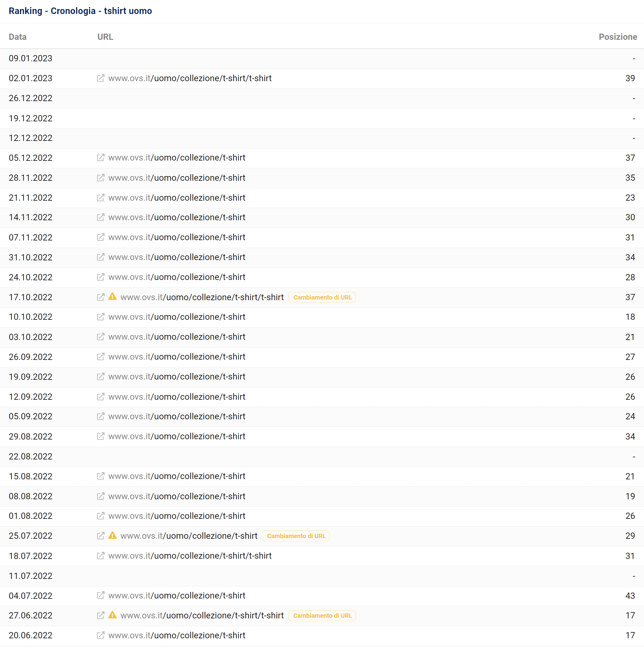
Task: Open external link icon for 03.10.2022 row
Action: pos(100,337)
